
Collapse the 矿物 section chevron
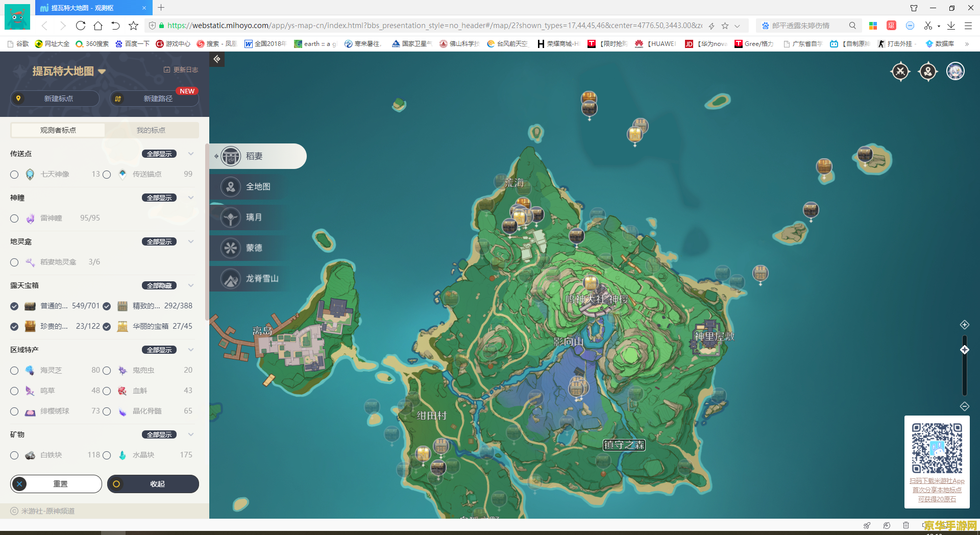tap(191, 434)
